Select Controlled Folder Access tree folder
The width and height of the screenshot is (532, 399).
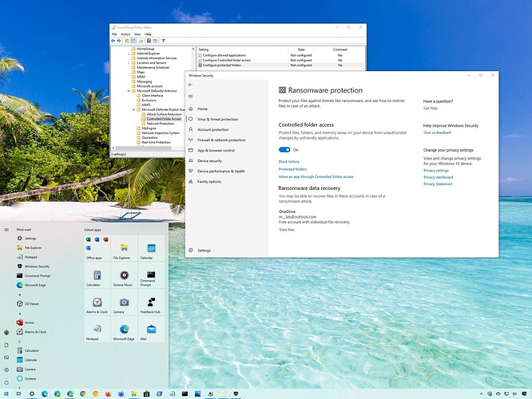164,119
